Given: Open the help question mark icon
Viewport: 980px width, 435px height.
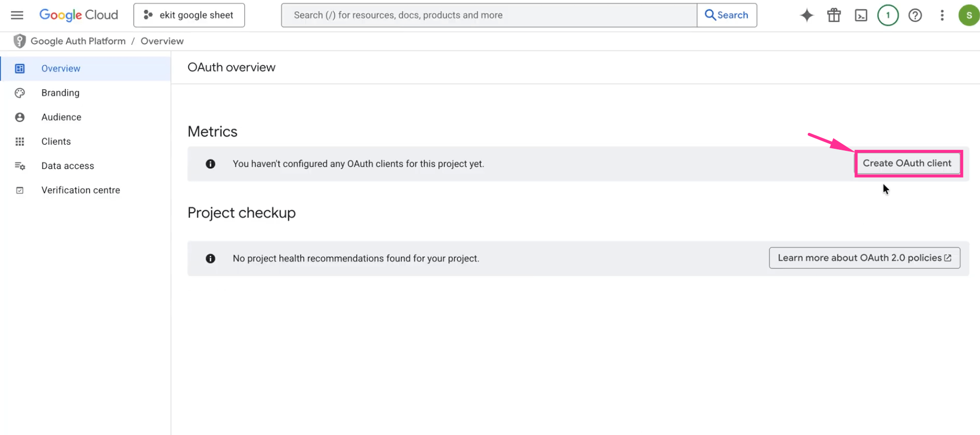Looking at the screenshot, I should click(915, 15).
